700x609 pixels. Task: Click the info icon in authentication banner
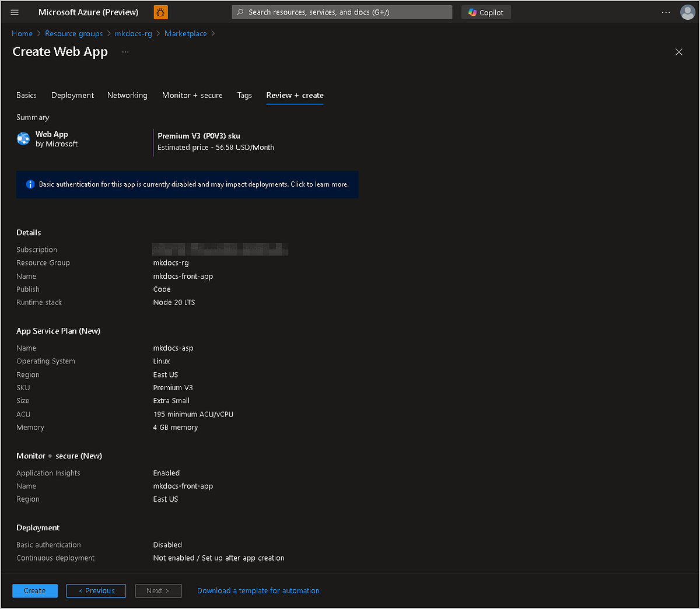[30, 184]
